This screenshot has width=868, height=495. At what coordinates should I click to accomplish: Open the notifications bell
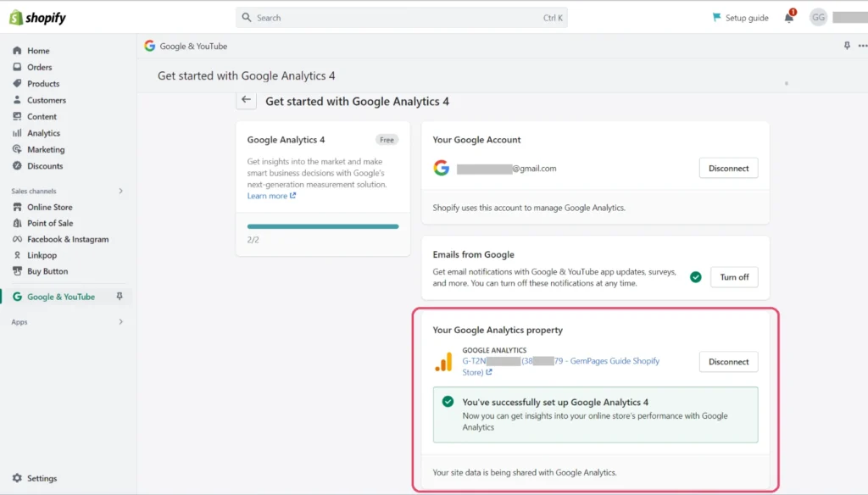pyautogui.click(x=789, y=18)
